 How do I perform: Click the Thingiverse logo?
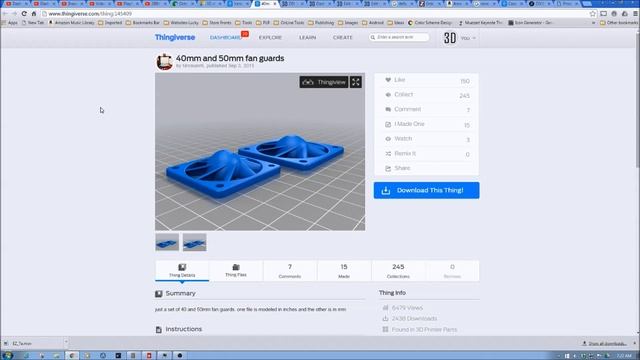pos(175,37)
